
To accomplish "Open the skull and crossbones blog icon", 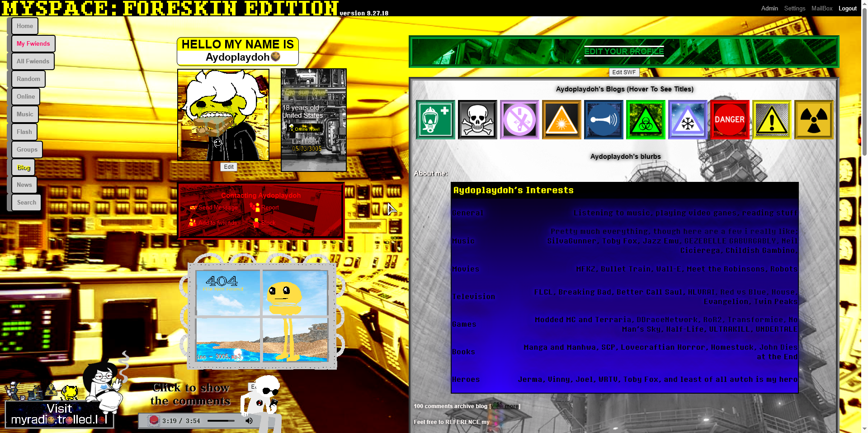I will (477, 119).
